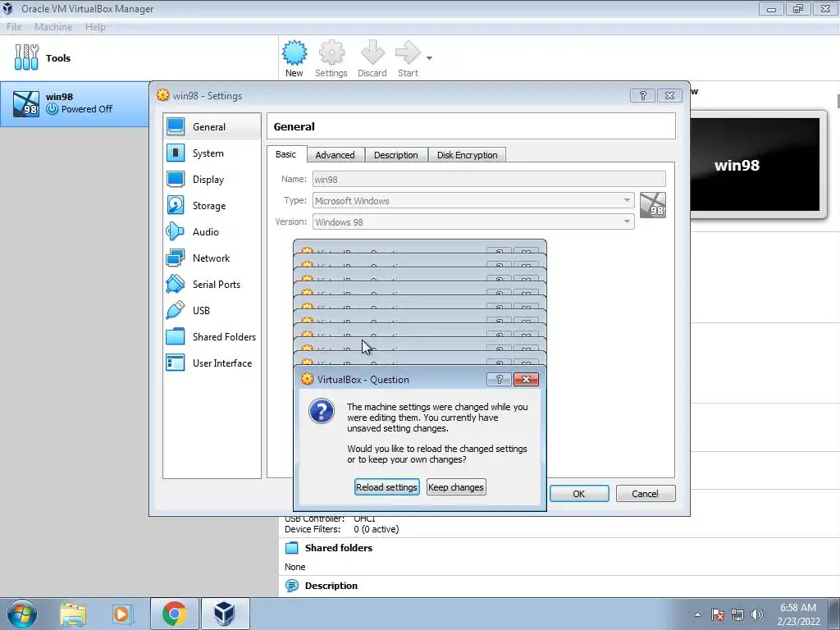Click the Description section header
The height and width of the screenshot is (630, 840).
(x=331, y=586)
